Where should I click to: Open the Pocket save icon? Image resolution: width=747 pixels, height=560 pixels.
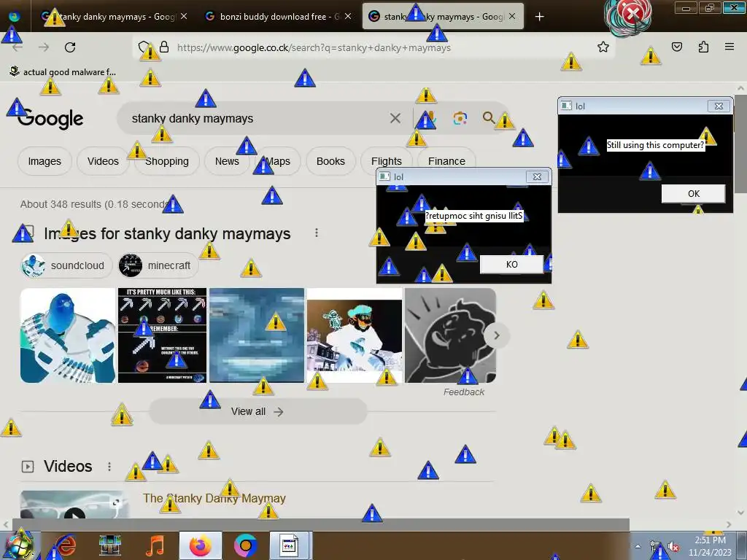coord(676,47)
